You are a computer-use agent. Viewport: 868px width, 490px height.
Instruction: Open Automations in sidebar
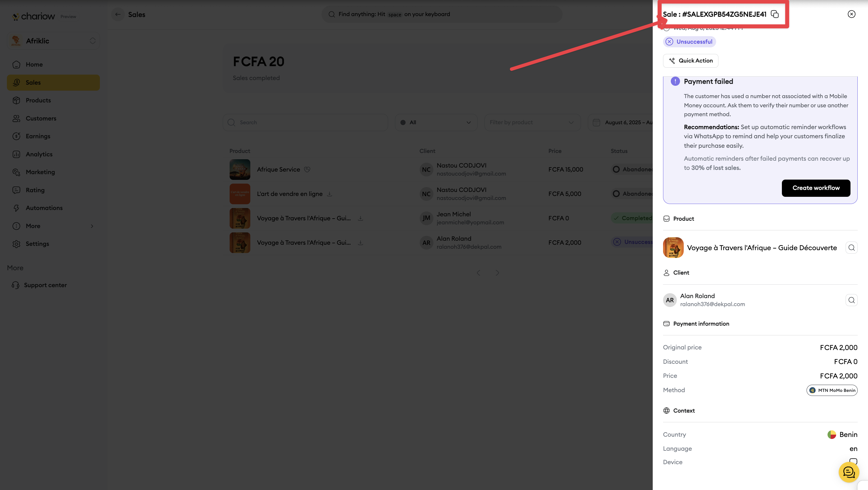(x=53, y=208)
